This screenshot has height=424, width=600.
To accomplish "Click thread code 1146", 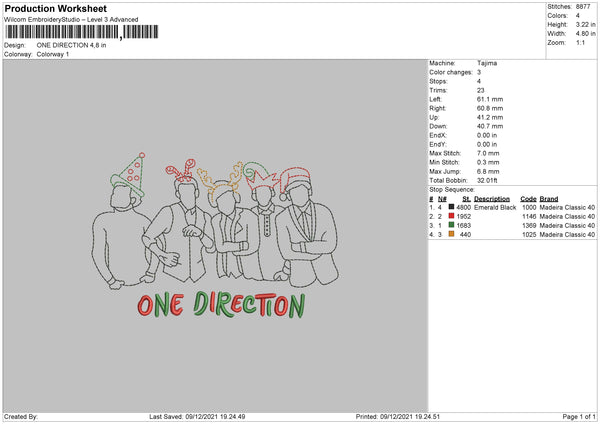I will 529,217.
